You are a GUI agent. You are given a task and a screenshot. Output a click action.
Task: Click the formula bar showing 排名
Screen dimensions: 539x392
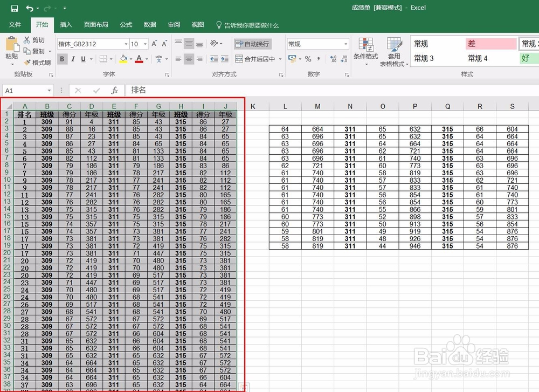[332, 91]
